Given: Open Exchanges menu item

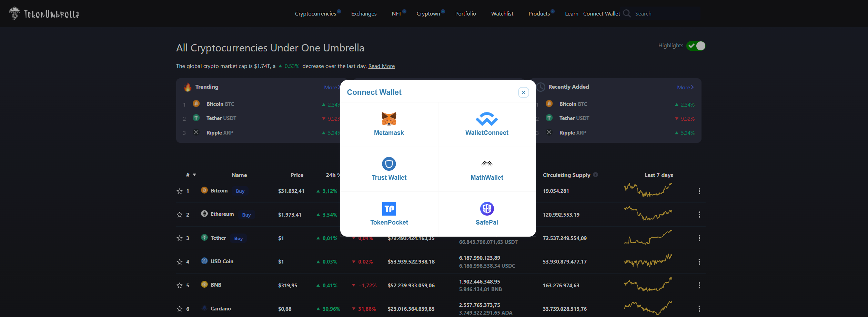Looking at the screenshot, I should point(364,14).
